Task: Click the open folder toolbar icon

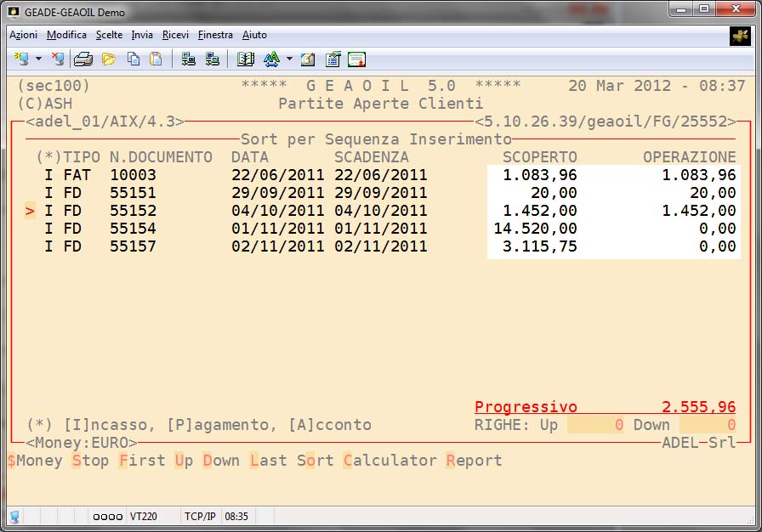Action: click(x=109, y=59)
